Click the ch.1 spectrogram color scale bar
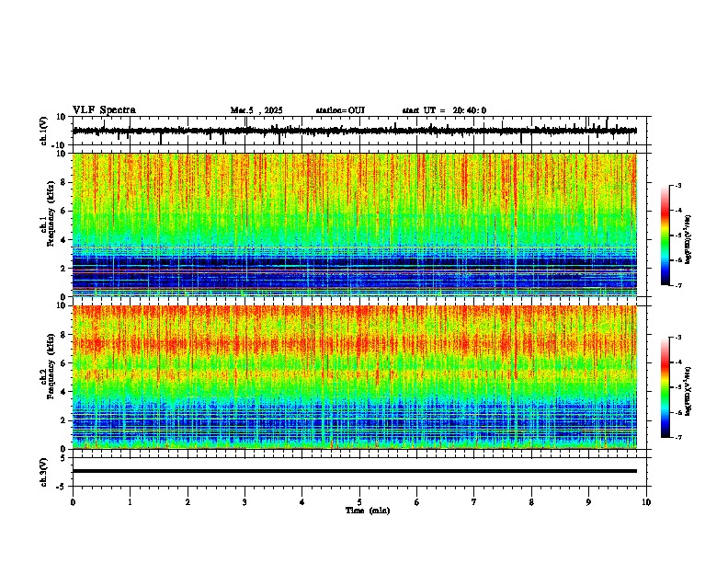This screenshot has height=563, width=728. tap(665, 236)
